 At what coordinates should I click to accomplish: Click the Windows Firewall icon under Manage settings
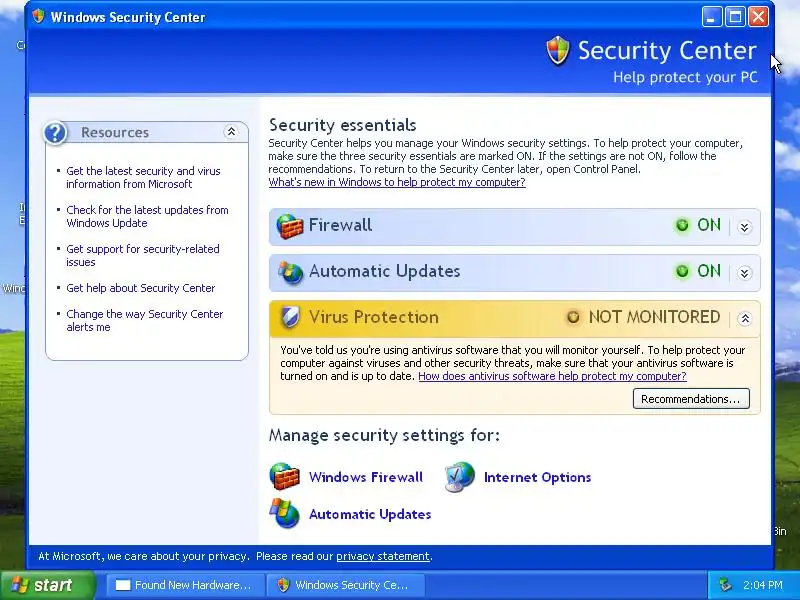[x=284, y=477]
